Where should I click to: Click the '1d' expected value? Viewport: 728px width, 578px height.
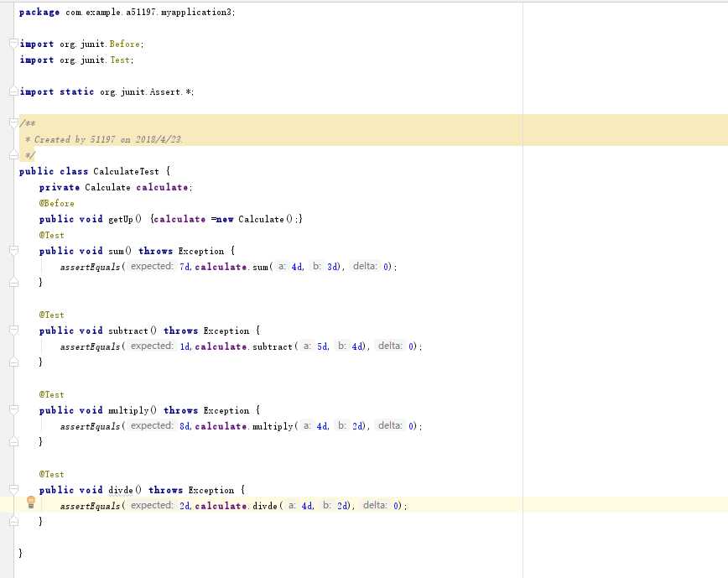point(185,346)
